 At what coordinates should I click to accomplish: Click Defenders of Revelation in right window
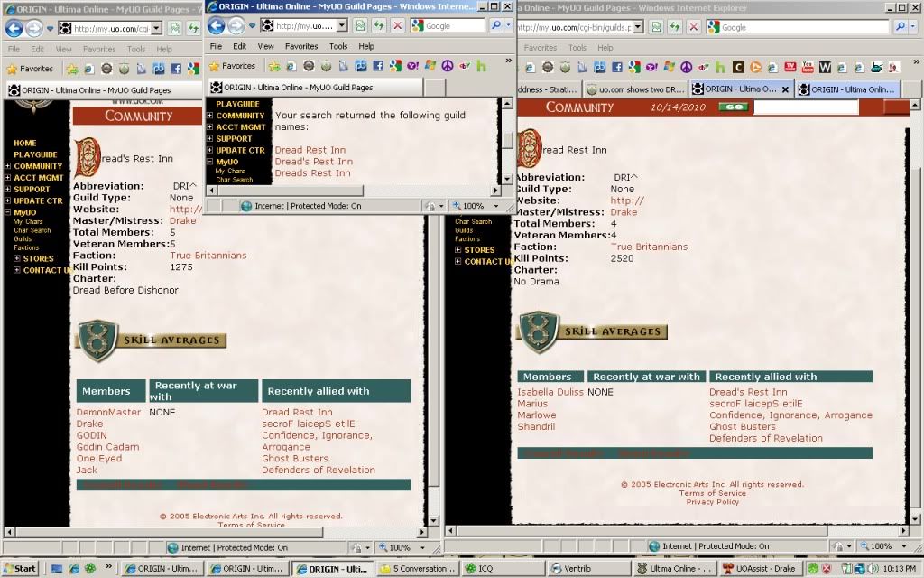pos(765,438)
